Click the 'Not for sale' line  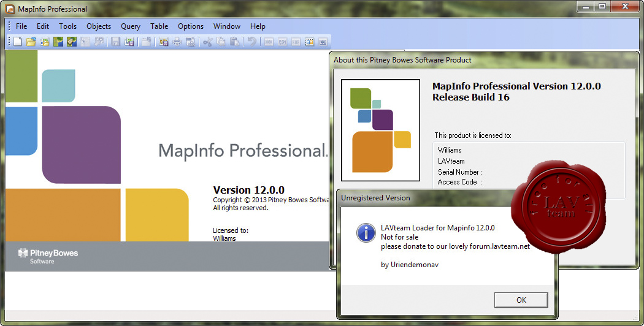point(399,237)
